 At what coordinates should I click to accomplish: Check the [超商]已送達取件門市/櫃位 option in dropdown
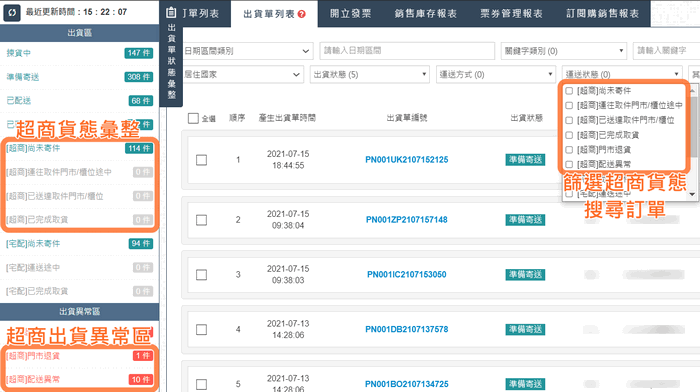point(569,121)
